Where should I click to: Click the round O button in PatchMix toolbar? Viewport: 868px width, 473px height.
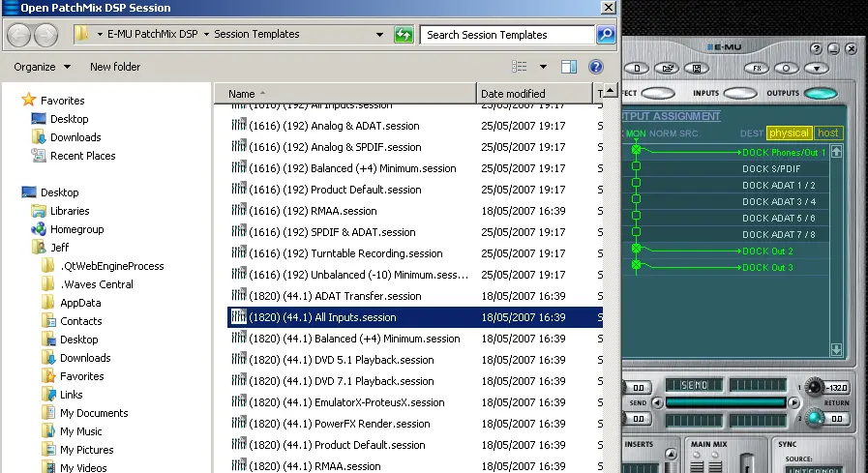tap(786, 68)
